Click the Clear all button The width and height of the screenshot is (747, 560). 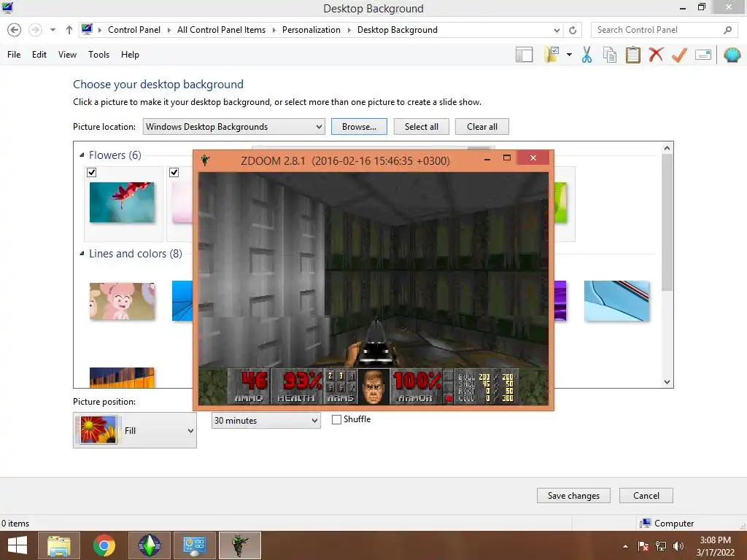click(481, 127)
